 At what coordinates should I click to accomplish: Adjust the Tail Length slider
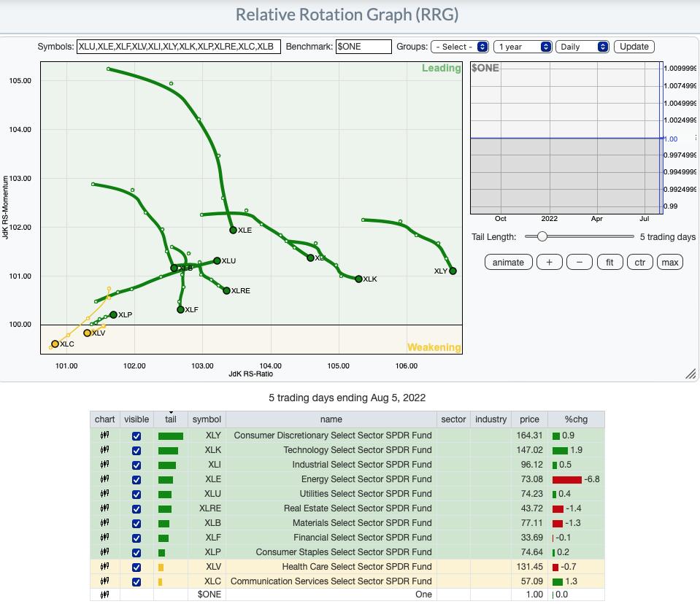(x=542, y=236)
